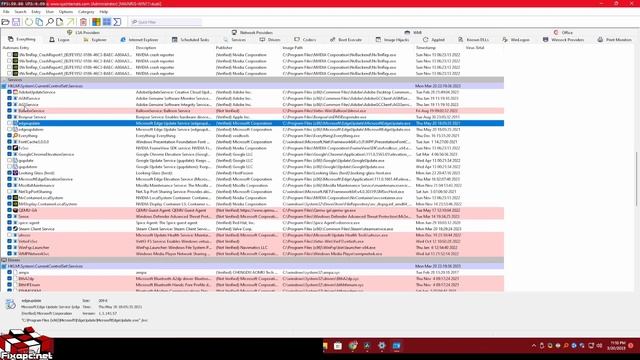Switch to the Network Providers tab
This screenshot has width=640, height=360.
click(x=252, y=32)
